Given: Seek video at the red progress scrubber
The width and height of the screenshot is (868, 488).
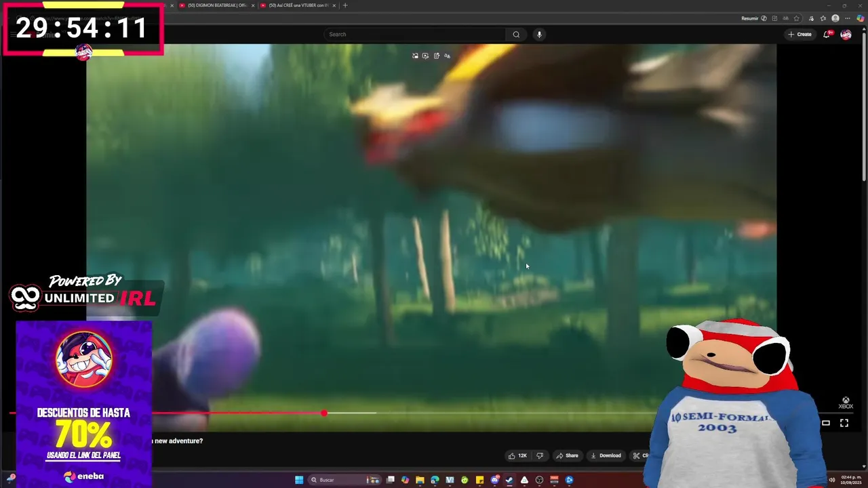Looking at the screenshot, I should coord(324,413).
